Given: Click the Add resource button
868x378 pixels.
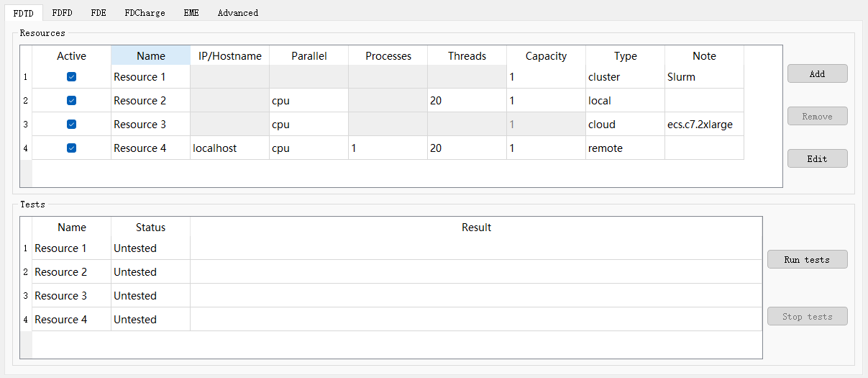Looking at the screenshot, I should point(817,74).
